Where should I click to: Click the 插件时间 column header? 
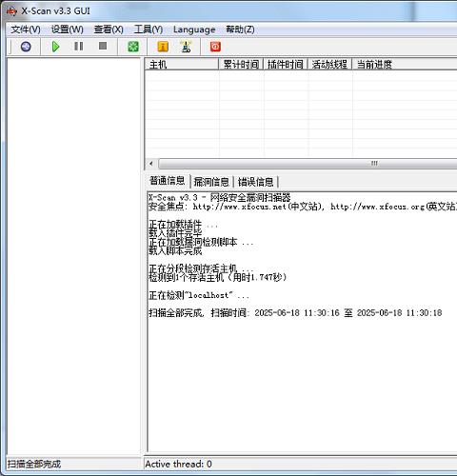pyautogui.click(x=286, y=65)
